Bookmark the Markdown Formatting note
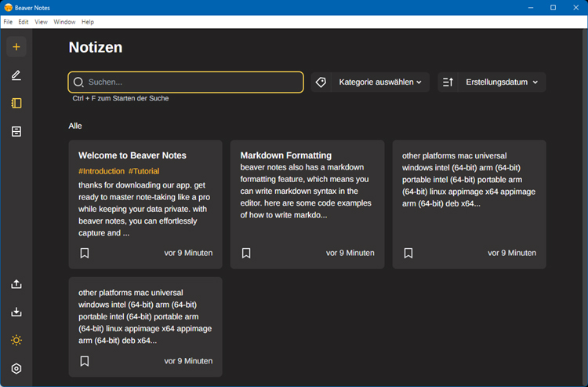This screenshot has height=387, width=588. click(246, 253)
